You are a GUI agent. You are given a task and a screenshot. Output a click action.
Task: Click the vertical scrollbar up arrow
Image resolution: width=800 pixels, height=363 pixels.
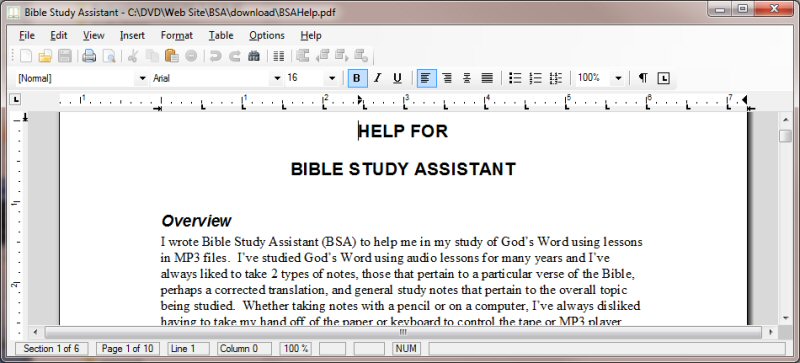(x=786, y=119)
